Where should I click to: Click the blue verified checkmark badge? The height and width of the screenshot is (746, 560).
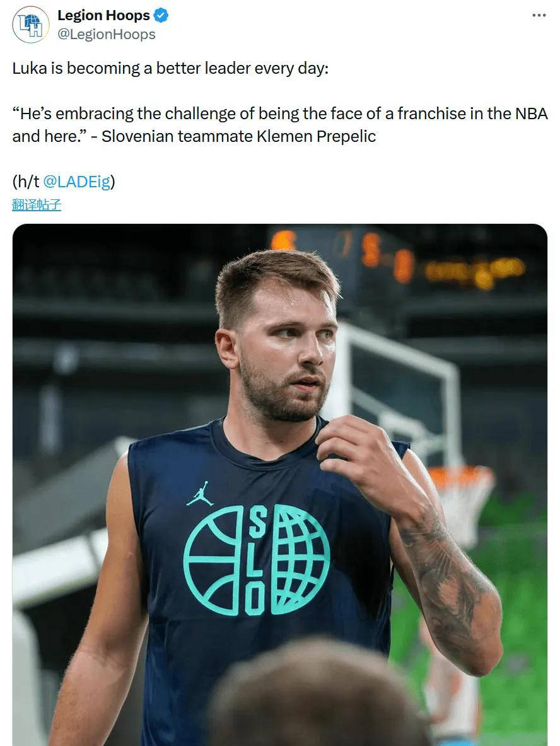click(x=161, y=15)
